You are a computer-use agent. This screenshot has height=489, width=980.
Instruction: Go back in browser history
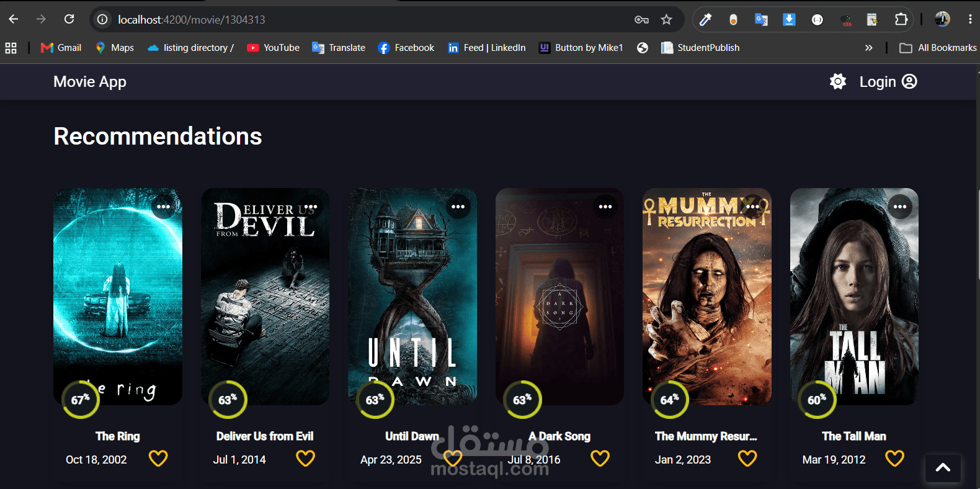coord(14,19)
